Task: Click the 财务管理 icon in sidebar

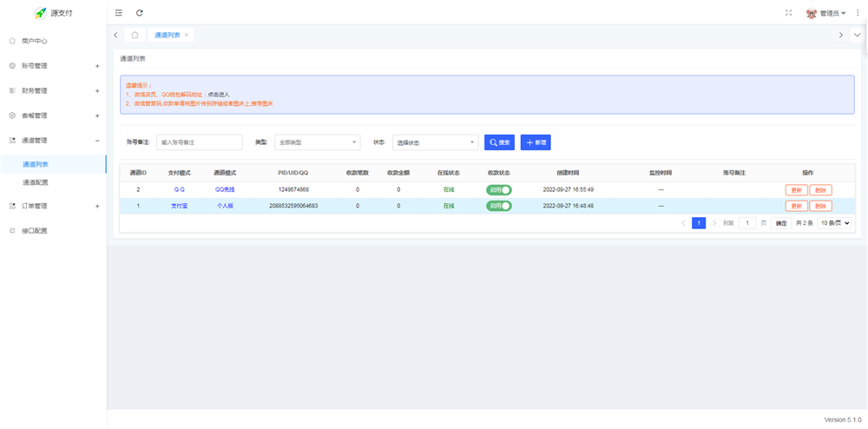Action: (12, 91)
